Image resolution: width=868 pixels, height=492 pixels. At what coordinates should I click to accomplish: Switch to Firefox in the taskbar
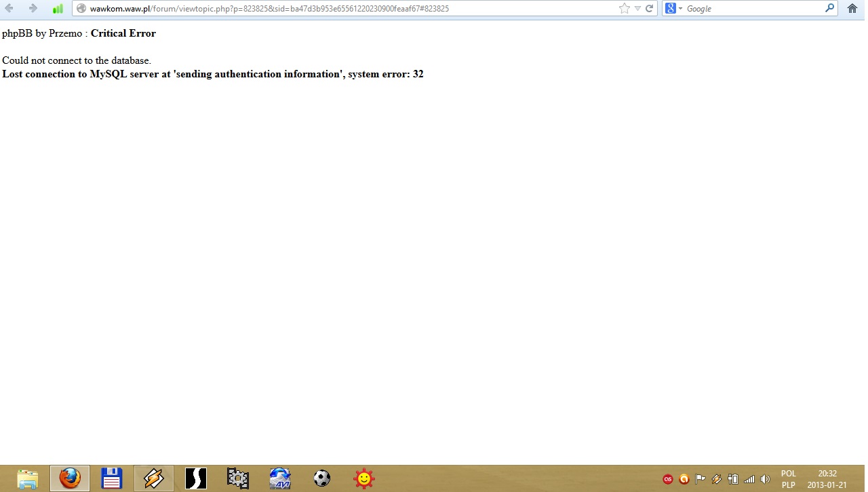[69, 478]
